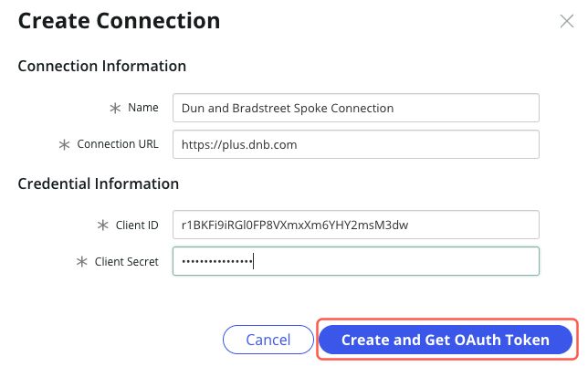Screen dimensions: 588x367
Task: Click the Connection Information heading
Action: [x=102, y=66]
